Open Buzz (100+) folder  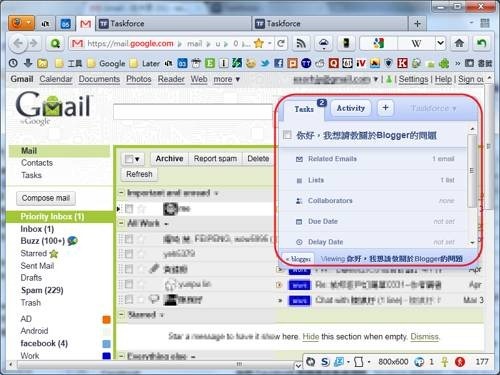[x=42, y=241]
